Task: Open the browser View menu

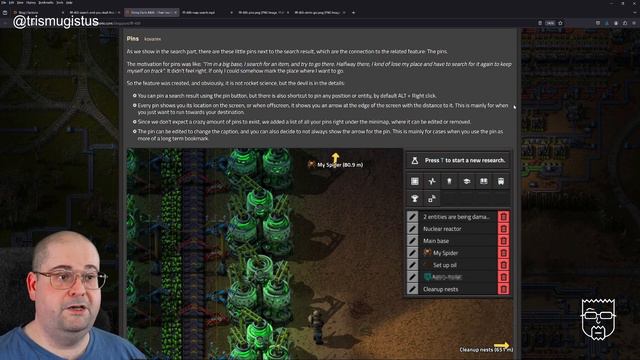Action: pyautogui.click(x=20, y=2)
